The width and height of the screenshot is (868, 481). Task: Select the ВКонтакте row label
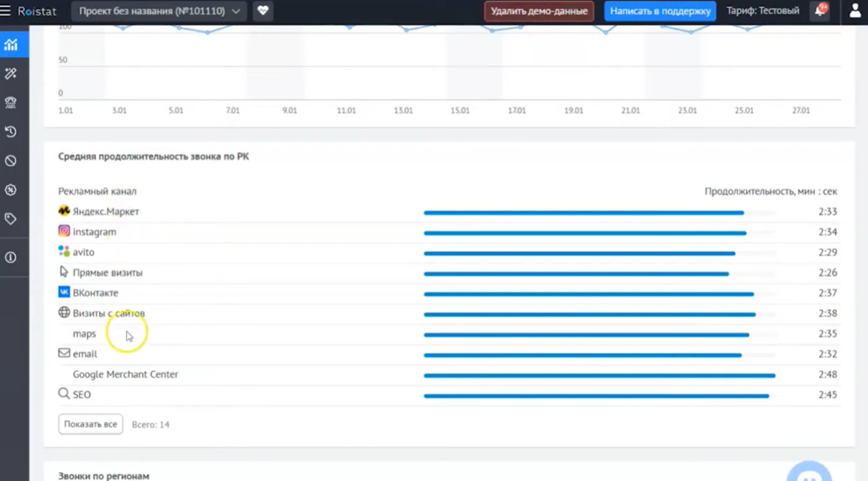point(95,293)
